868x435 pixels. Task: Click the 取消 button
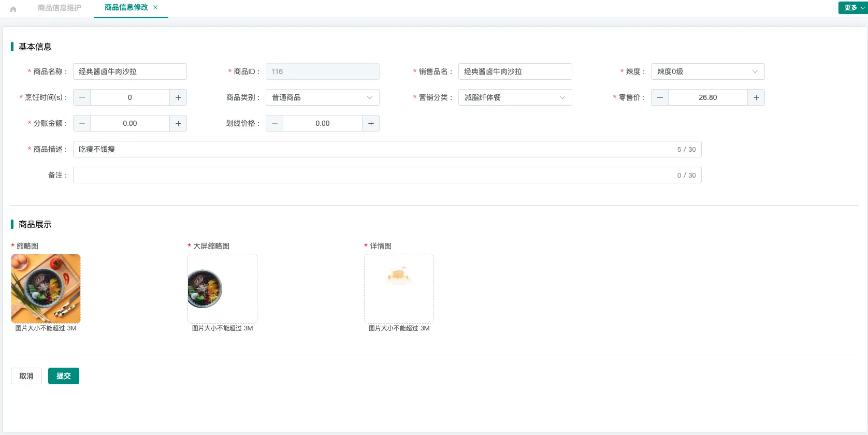click(x=26, y=376)
